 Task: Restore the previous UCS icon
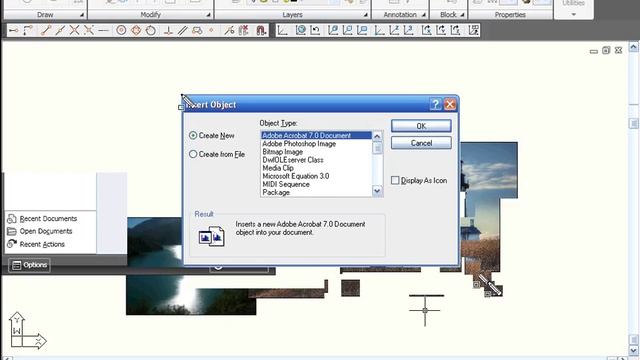click(x=315, y=30)
